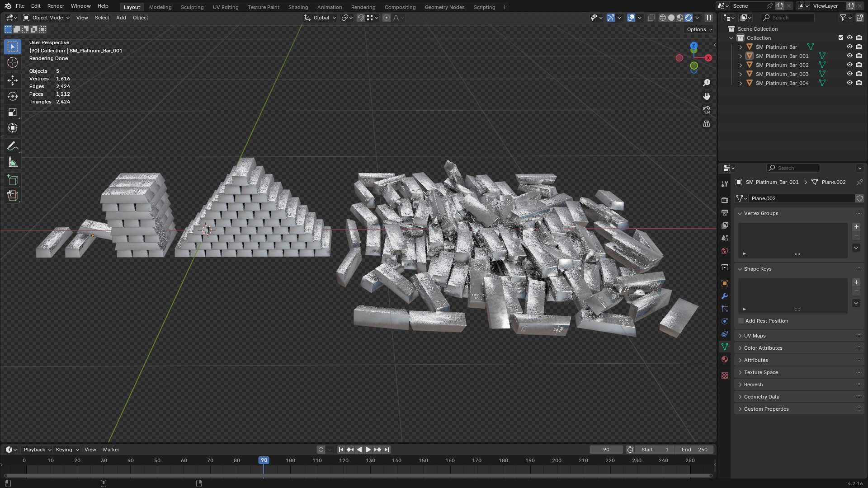Screen dimensions: 868x488
Task: Toggle proportional editing in header
Action: coord(386,18)
